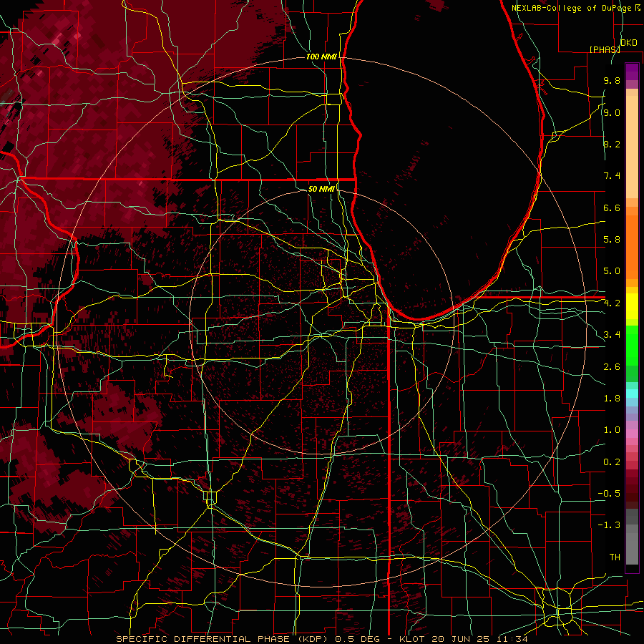Viewport: 644px width, 644px height.
Task: Pick the pink color bar segment
Action: [632, 434]
